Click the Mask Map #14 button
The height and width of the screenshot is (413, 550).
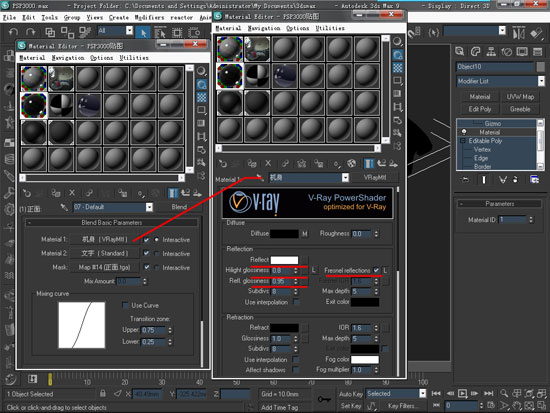tap(104, 267)
